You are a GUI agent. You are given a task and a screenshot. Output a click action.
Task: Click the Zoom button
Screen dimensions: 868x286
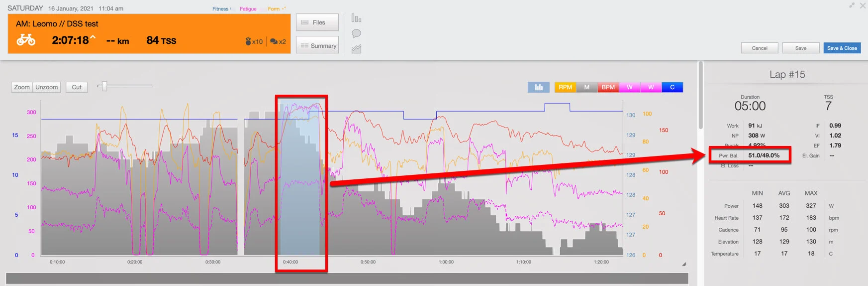tap(22, 87)
